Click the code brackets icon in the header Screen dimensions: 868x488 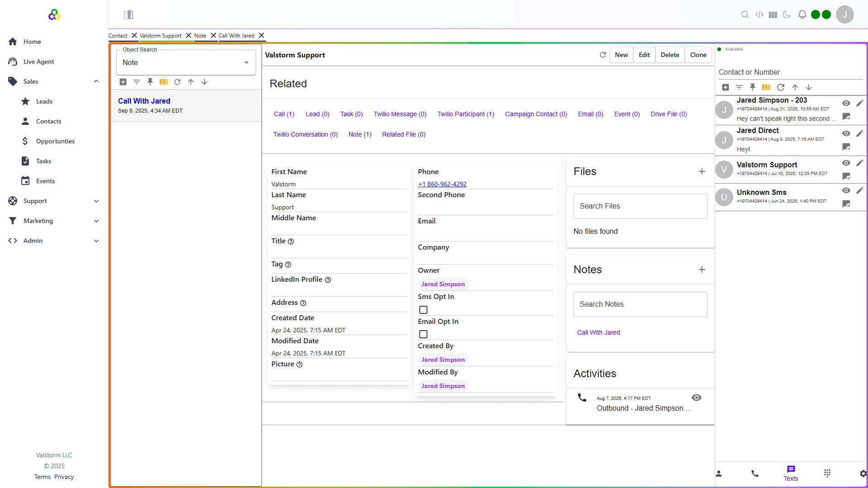pos(759,14)
